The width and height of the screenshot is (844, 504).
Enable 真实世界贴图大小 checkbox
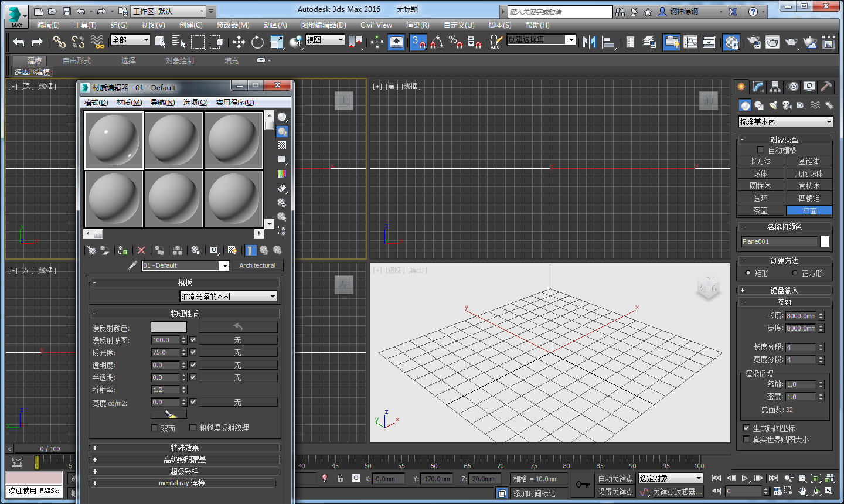(746, 440)
